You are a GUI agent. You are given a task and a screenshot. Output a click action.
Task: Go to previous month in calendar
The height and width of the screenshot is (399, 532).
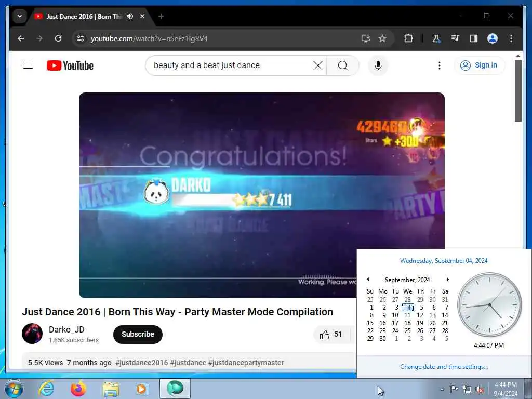pyautogui.click(x=368, y=279)
